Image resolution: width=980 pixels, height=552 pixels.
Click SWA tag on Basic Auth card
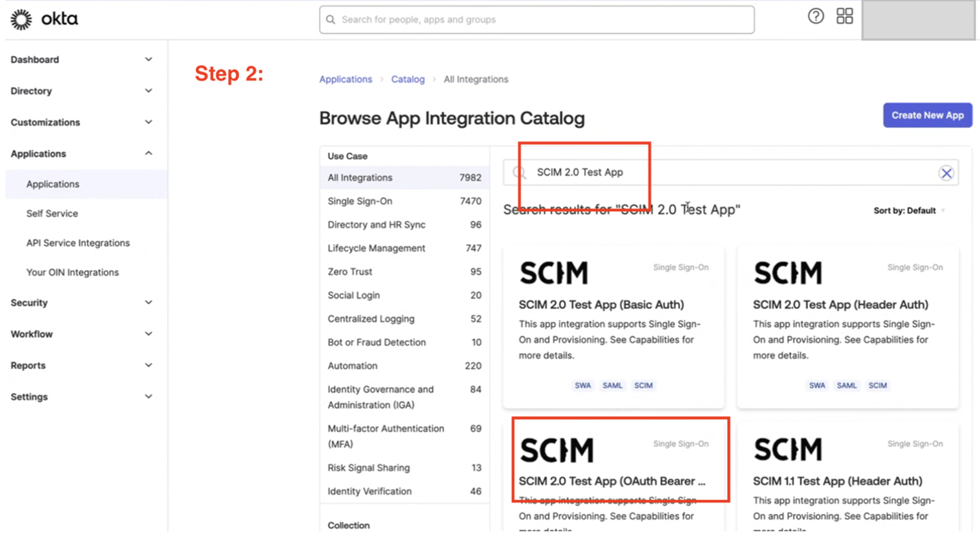[583, 385]
